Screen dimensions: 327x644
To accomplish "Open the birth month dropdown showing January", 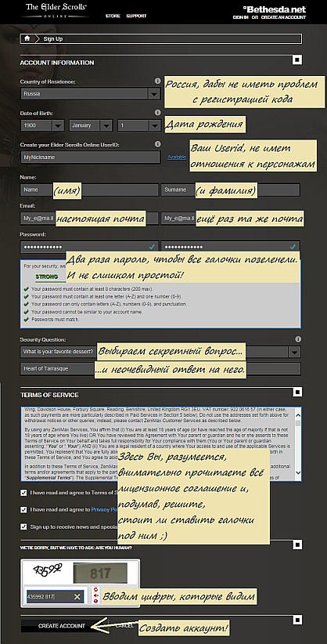I will coord(91,125).
